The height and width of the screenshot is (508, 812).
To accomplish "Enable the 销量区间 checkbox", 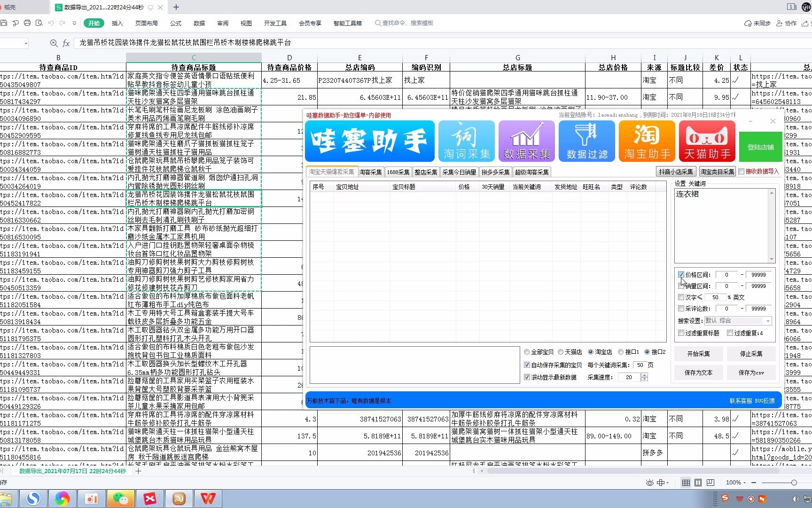I will pos(681,286).
